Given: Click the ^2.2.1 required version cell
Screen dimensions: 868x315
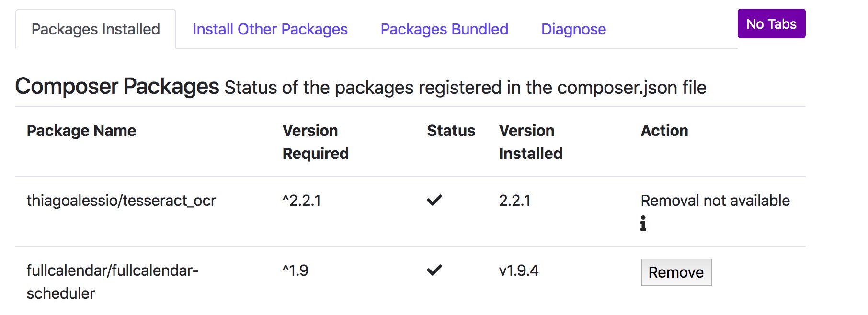Looking at the screenshot, I should coord(302,201).
